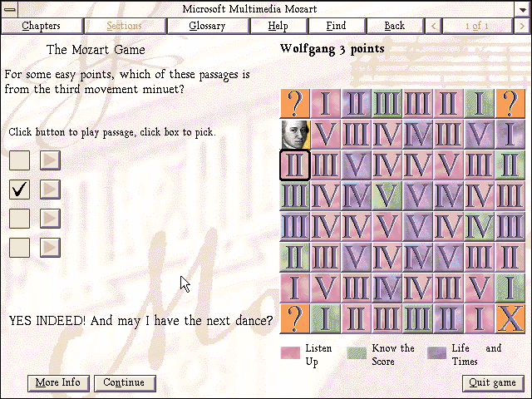Image resolution: width=532 pixels, height=399 pixels.
Task: Play the second passage, next to the checked box
Action: coord(50,190)
